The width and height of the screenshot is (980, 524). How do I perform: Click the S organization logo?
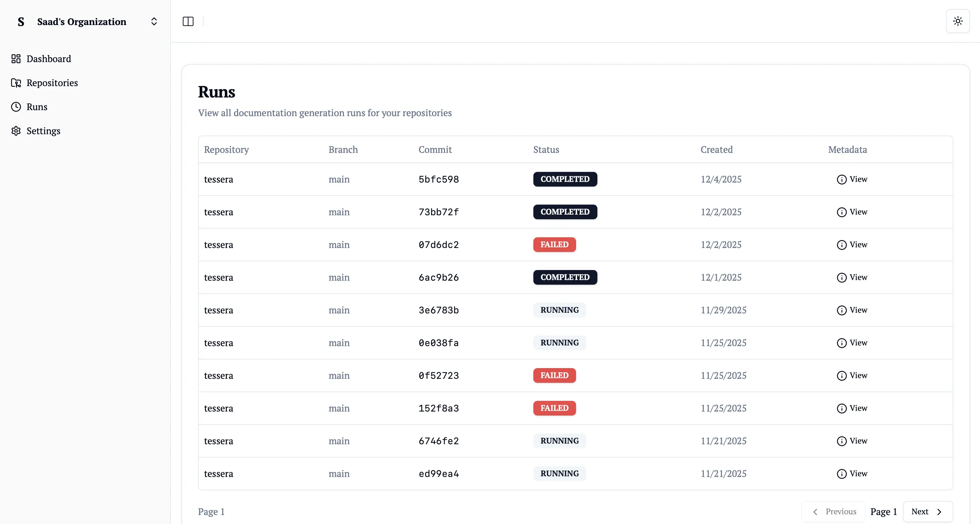tap(21, 22)
